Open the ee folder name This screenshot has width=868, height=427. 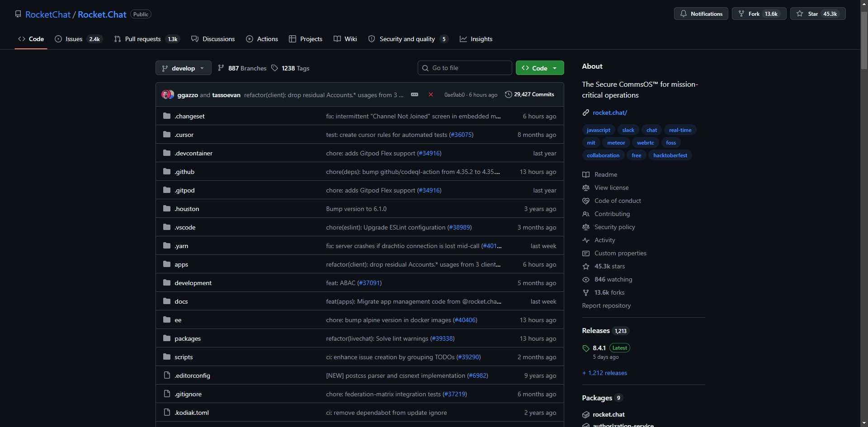(178, 320)
